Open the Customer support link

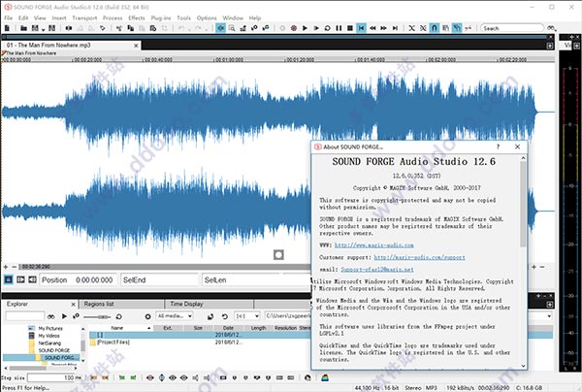click(x=419, y=257)
